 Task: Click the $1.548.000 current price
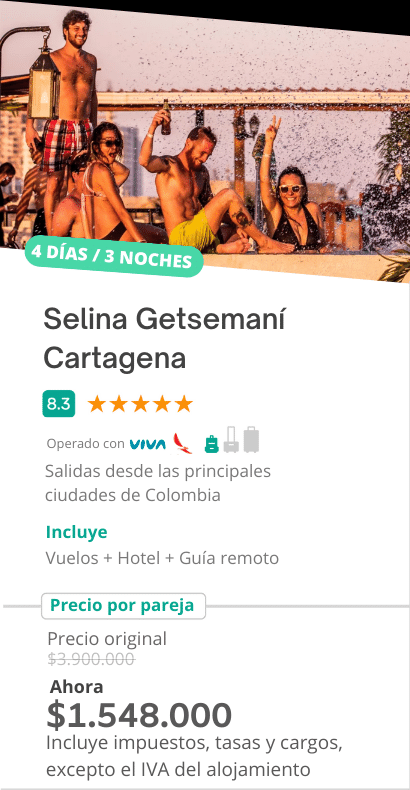139,715
